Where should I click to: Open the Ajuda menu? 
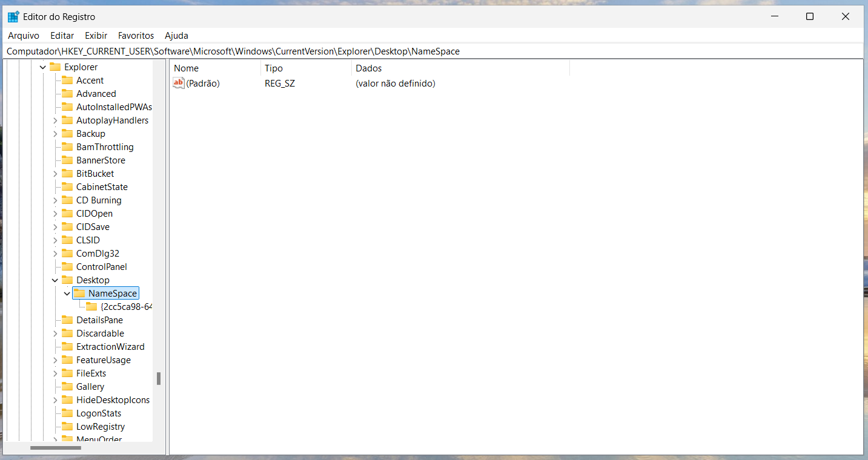[x=177, y=36]
